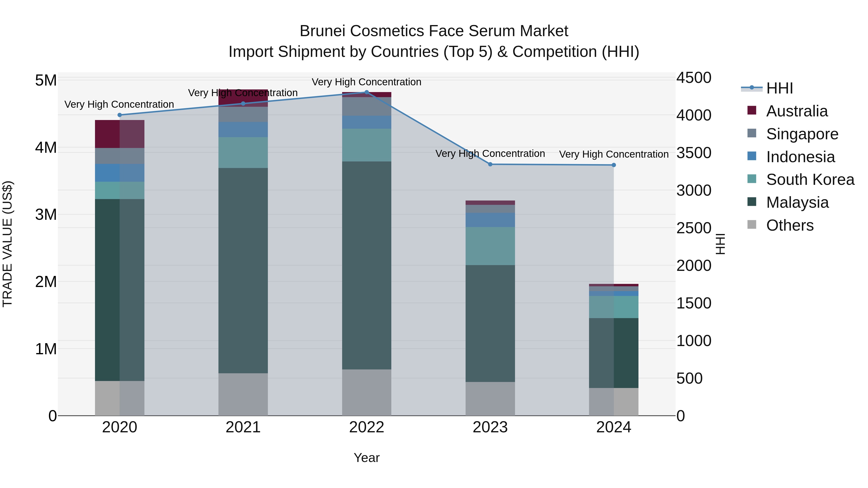Toggle the Singapore legend label
Viewport: 868px width, 488px height.
pos(802,134)
